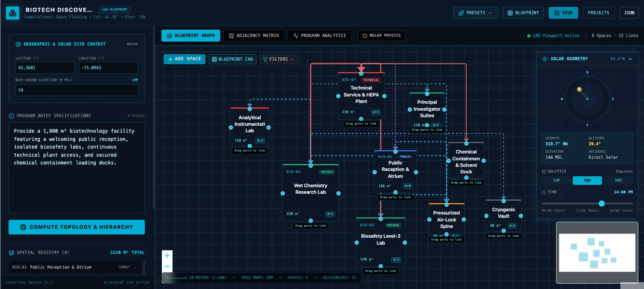Click the '9 Spaces · 12 Links' text
This screenshot has height=289, width=644.
[x=615, y=36]
